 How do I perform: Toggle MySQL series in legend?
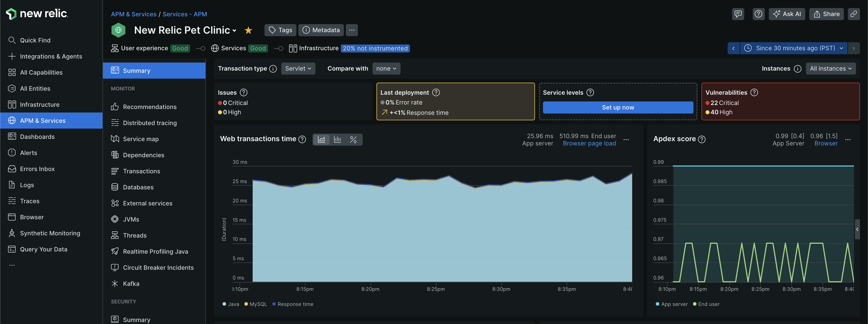click(x=255, y=304)
